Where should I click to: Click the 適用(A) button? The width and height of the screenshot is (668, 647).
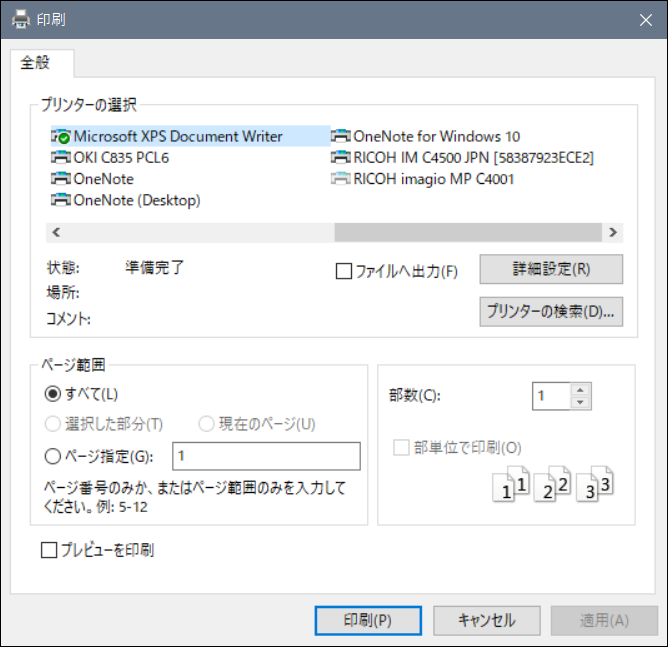click(x=605, y=621)
